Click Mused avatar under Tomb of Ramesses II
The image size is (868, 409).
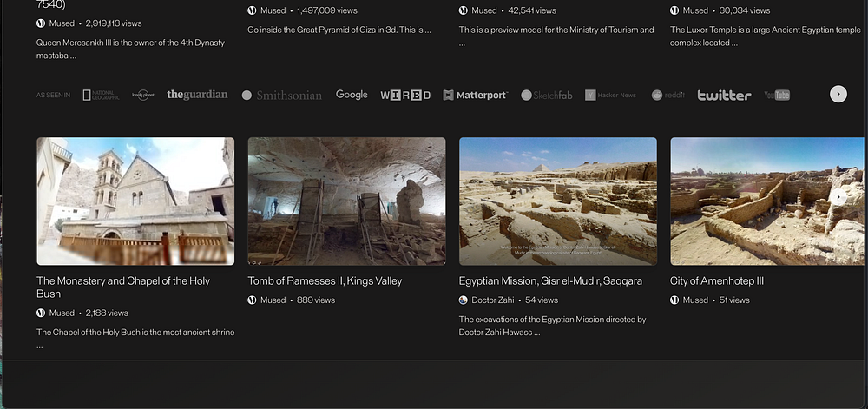click(x=252, y=300)
